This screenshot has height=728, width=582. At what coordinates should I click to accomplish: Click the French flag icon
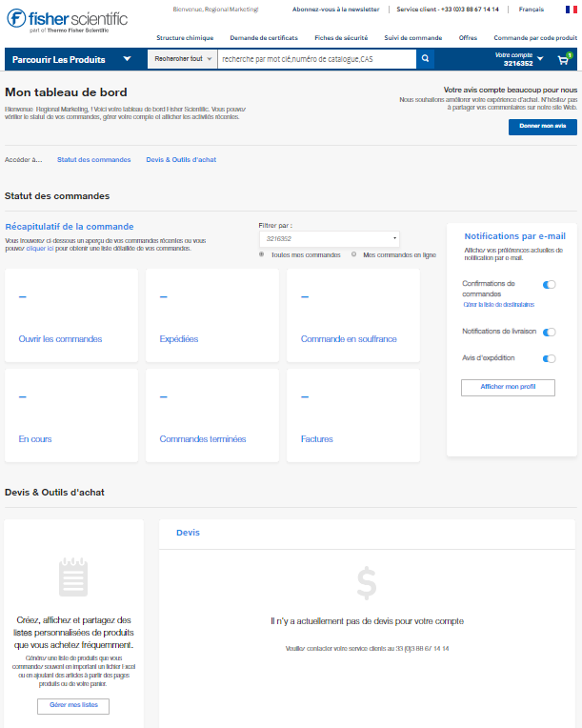click(x=570, y=10)
